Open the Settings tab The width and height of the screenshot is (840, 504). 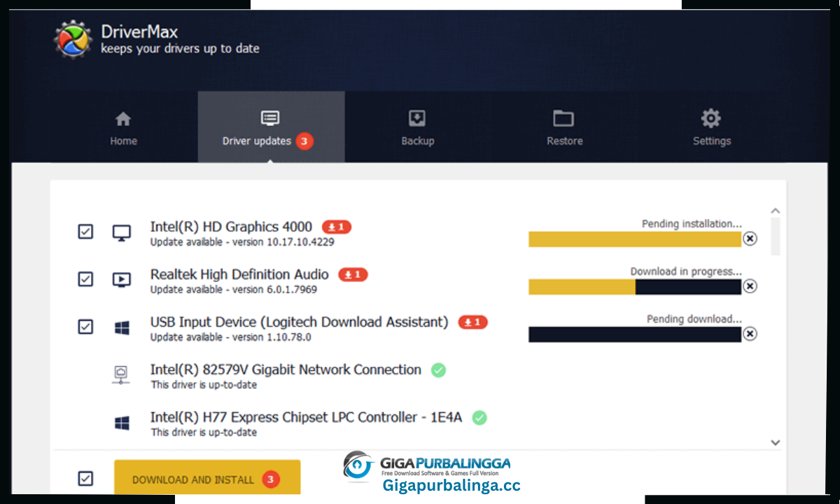[x=711, y=127]
